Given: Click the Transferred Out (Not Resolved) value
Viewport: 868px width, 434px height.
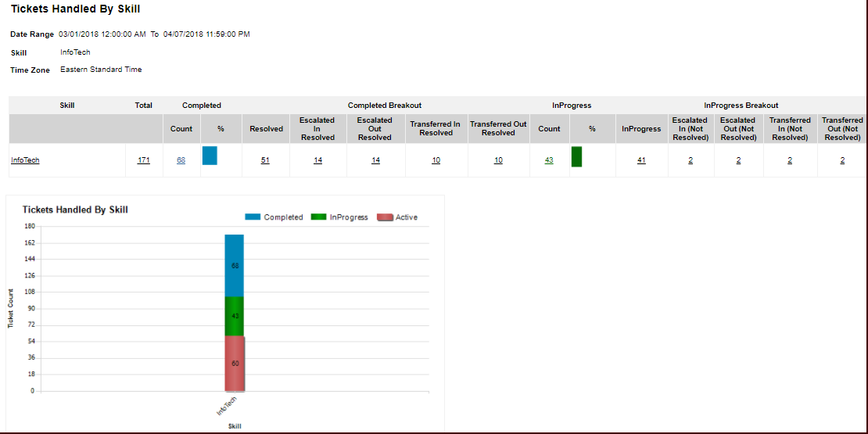Looking at the screenshot, I should click(x=842, y=160).
